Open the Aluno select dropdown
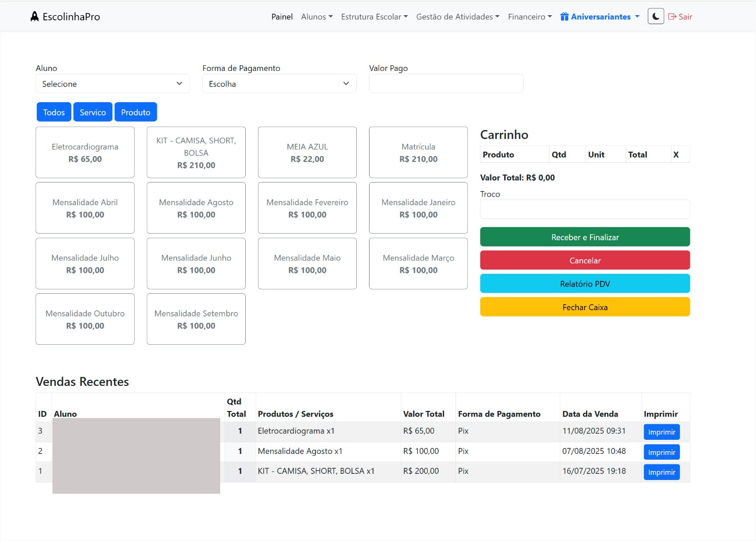 pyautogui.click(x=112, y=84)
